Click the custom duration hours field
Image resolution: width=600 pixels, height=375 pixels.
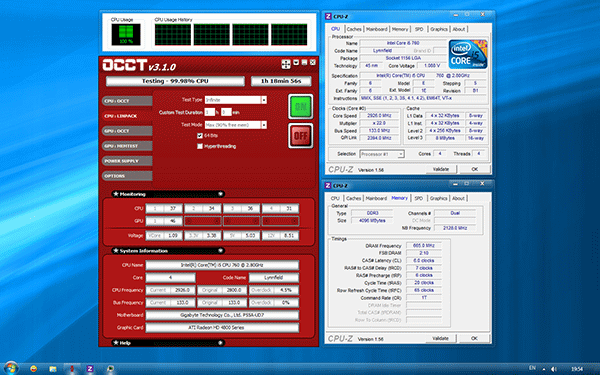pyautogui.click(x=210, y=112)
